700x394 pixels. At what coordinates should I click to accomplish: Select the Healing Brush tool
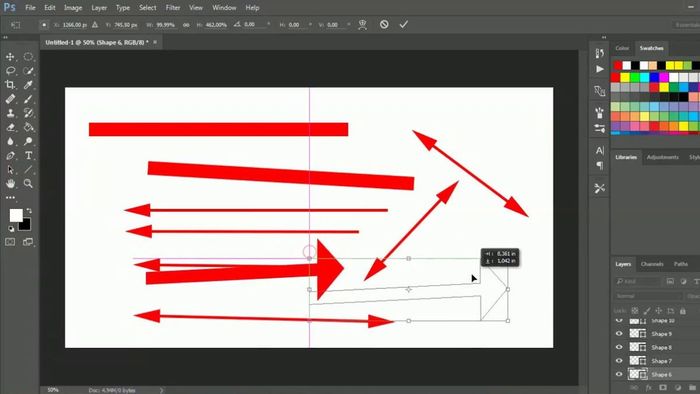coord(10,99)
